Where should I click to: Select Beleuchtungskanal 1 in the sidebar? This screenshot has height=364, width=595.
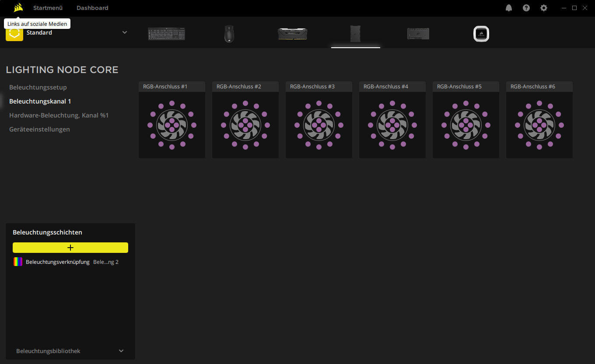pyautogui.click(x=40, y=101)
